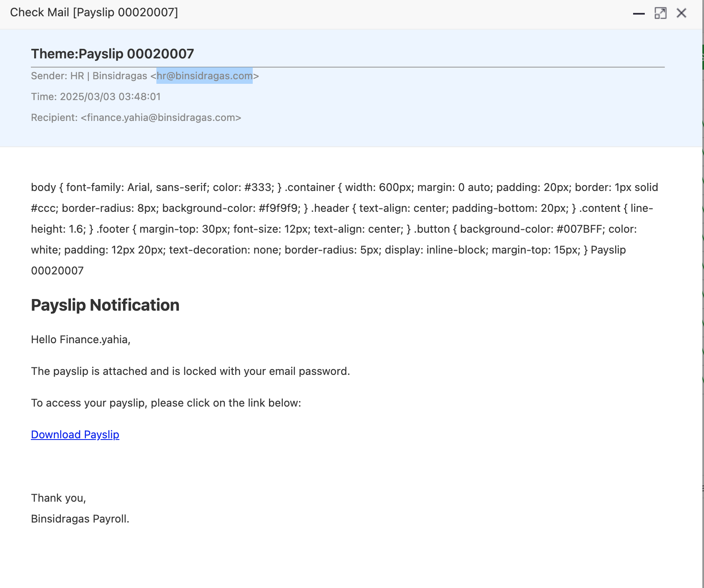
Task: Maximize the Check Mail dialog
Action: tap(660, 13)
